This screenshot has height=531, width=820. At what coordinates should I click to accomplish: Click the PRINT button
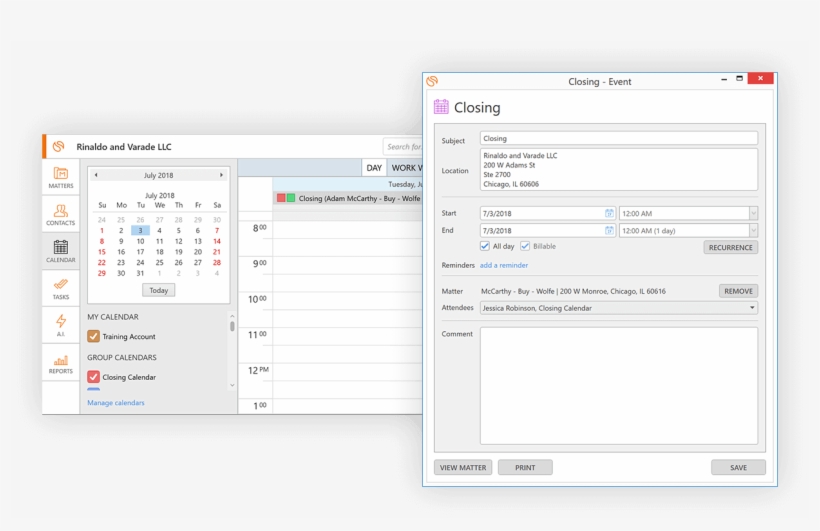coord(525,467)
